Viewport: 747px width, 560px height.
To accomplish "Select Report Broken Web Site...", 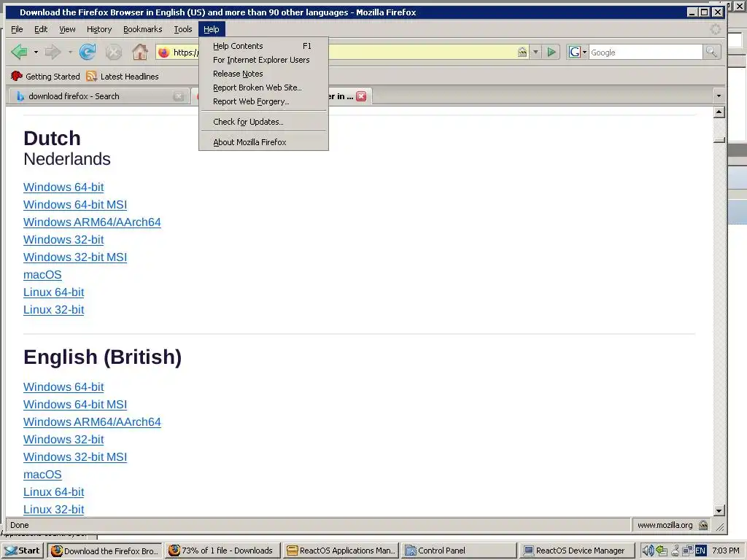I will 263,87.
